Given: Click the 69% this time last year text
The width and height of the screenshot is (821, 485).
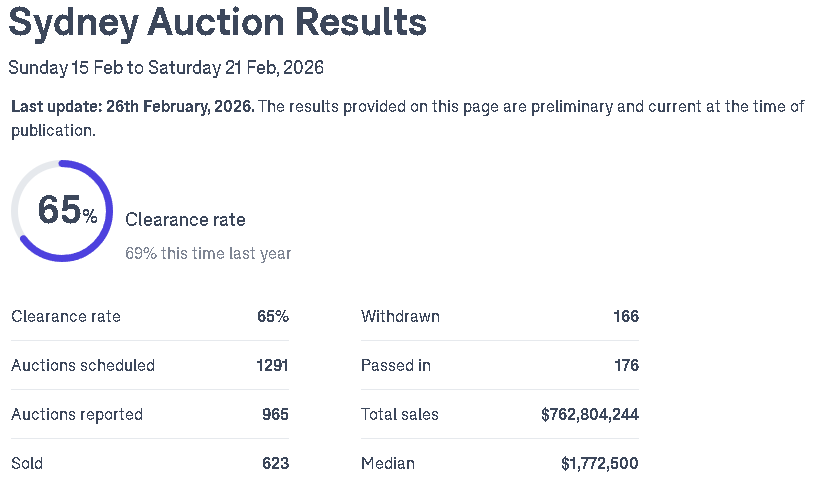Looking at the screenshot, I should [x=208, y=253].
